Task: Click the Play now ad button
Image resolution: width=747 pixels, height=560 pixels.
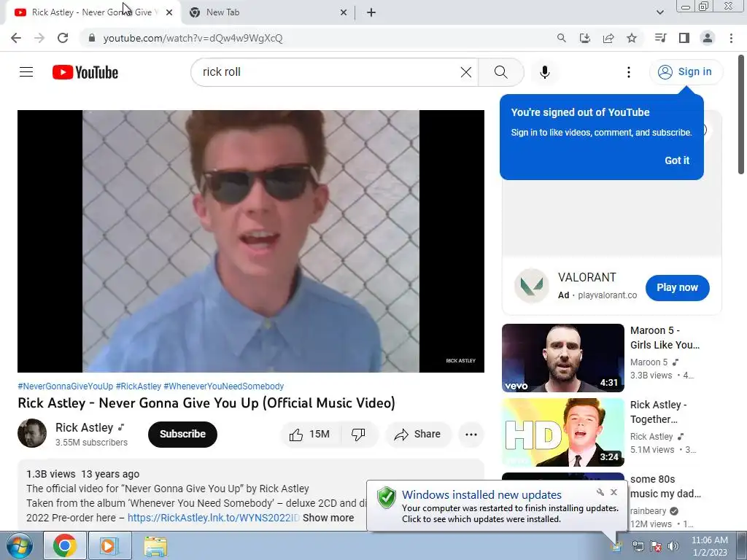Action: pos(677,287)
